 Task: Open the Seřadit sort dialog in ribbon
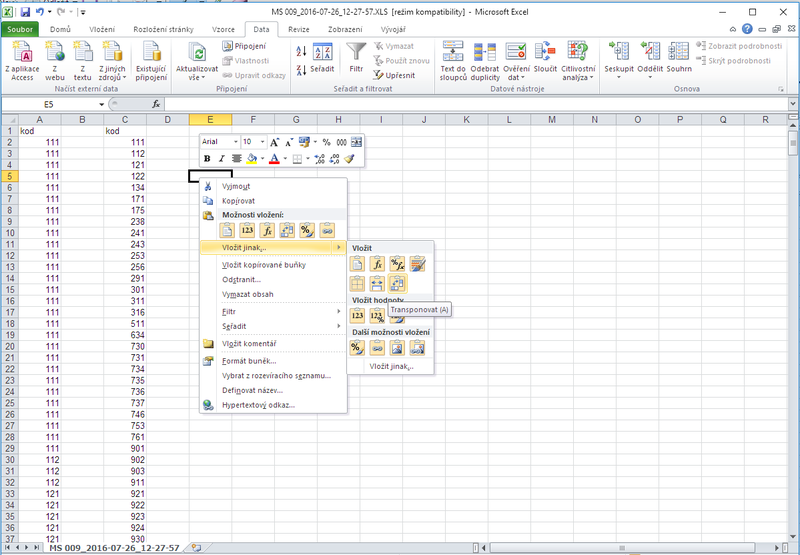322,59
